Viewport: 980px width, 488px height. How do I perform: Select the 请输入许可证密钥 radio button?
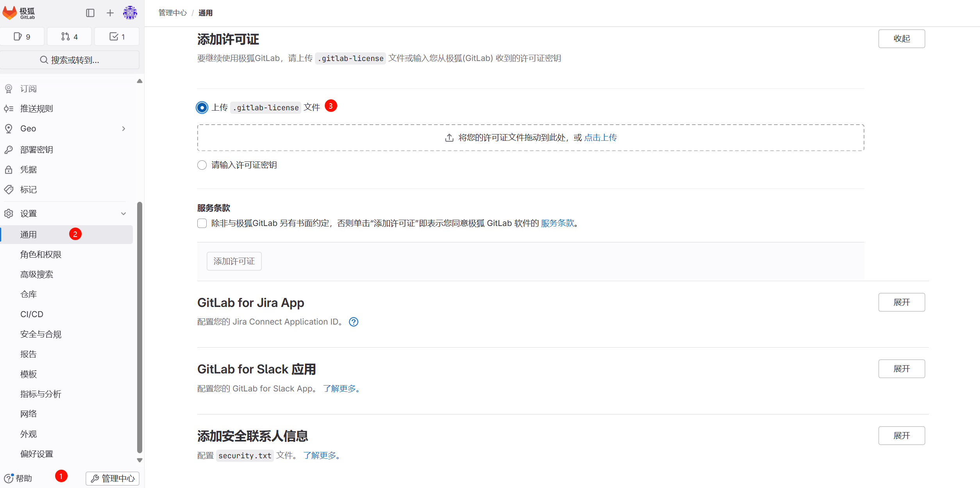pos(202,165)
